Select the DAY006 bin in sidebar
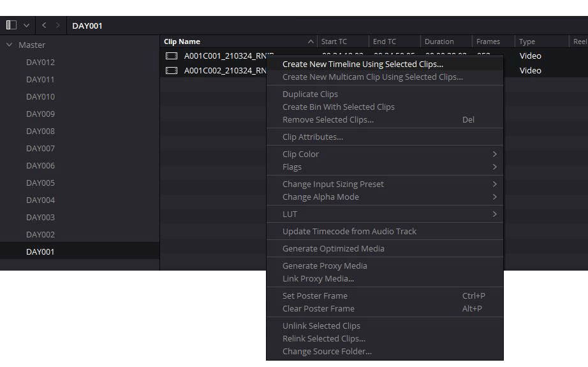Screen dimensions: 588x367 click(x=40, y=165)
